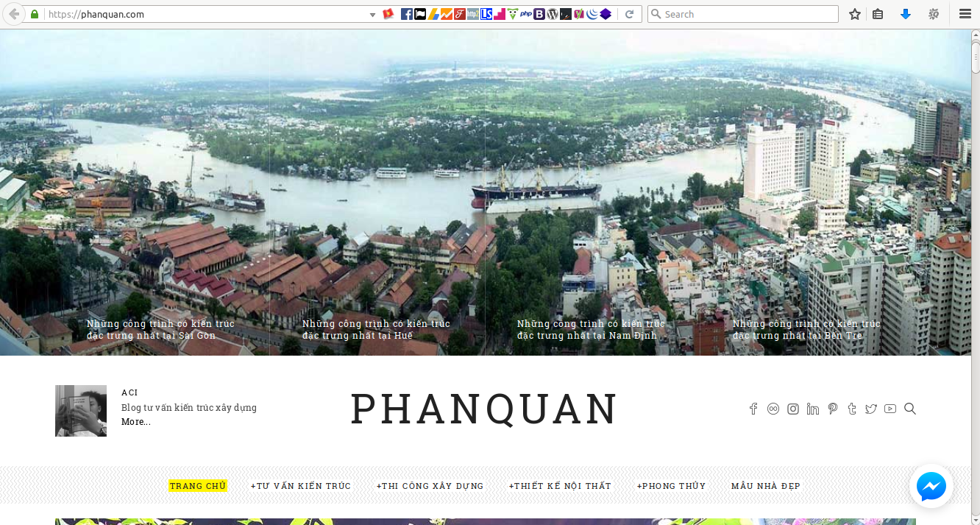The image size is (980, 525).
Task: Click the Instagram social icon
Action: 793,409
